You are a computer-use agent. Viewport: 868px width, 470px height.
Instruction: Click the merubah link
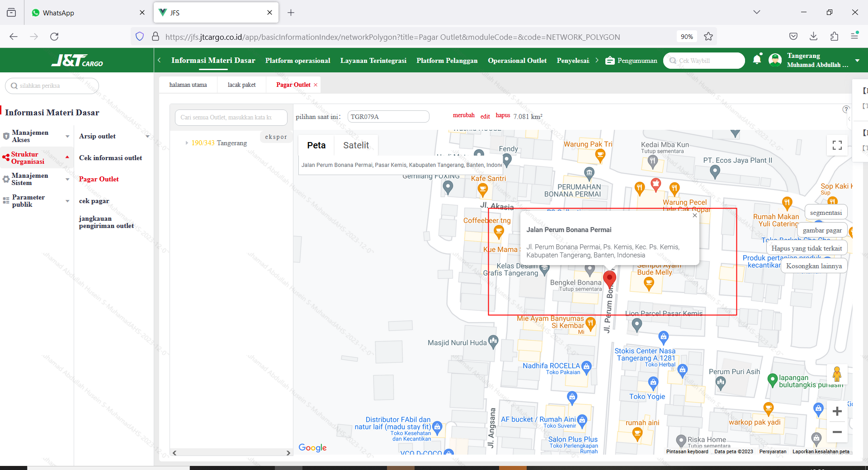(x=464, y=115)
